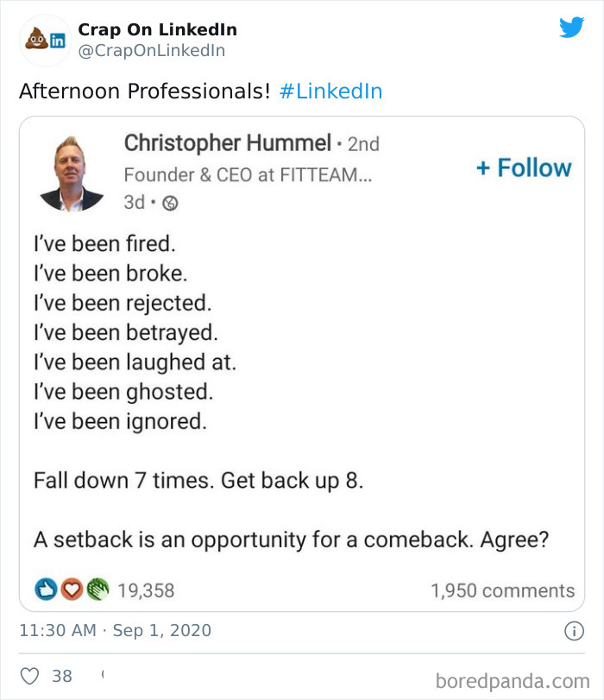Open the tweet info icon
Viewport: 604px width, 700px height.
point(575,631)
